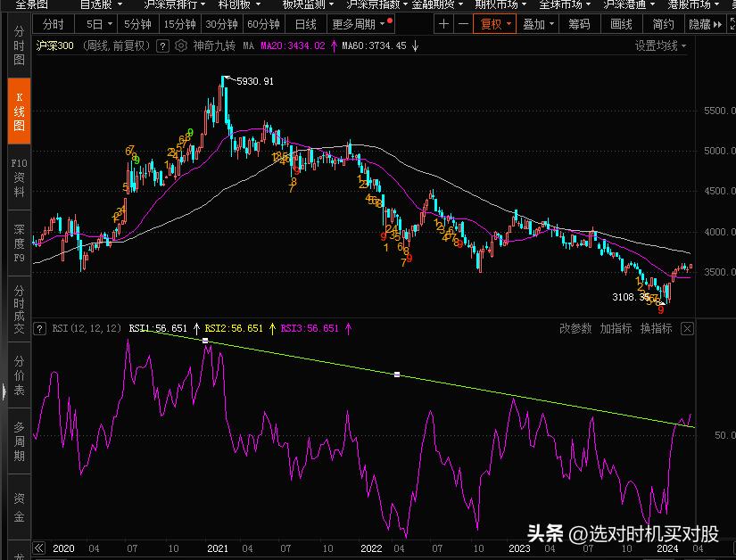The height and width of the screenshot is (560, 736).
Task: Switch to 分时 period tab
Action: [x=53, y=24]
